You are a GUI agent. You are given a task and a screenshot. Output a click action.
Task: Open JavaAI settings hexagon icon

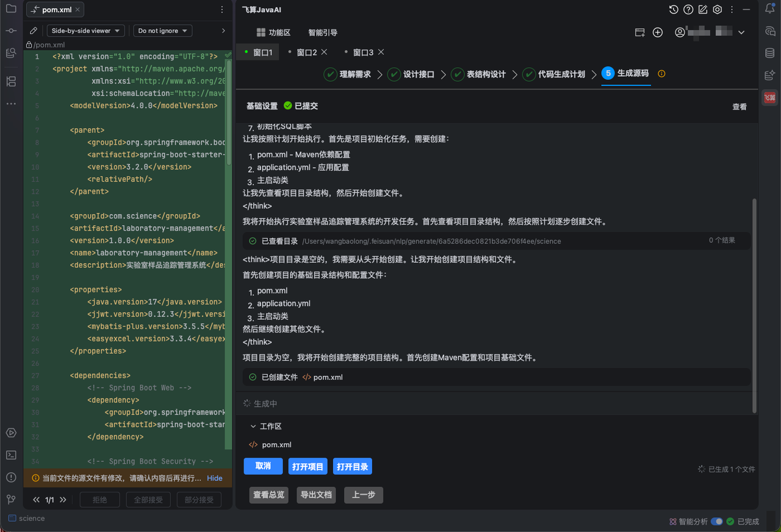pos(718,9)
